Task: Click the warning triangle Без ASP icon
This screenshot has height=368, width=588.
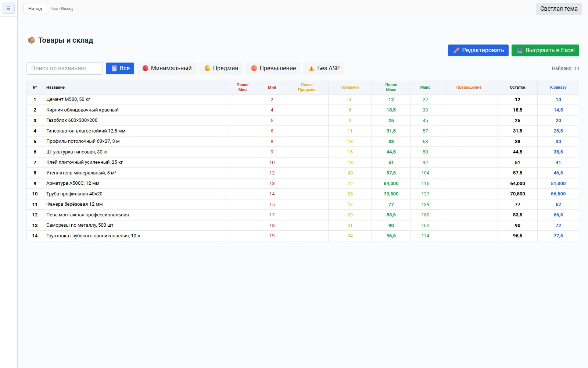Action: 311,68
